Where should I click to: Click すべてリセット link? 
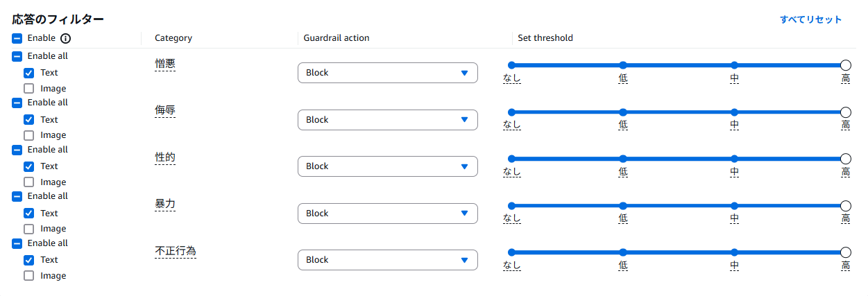click(x=810, y=19)
